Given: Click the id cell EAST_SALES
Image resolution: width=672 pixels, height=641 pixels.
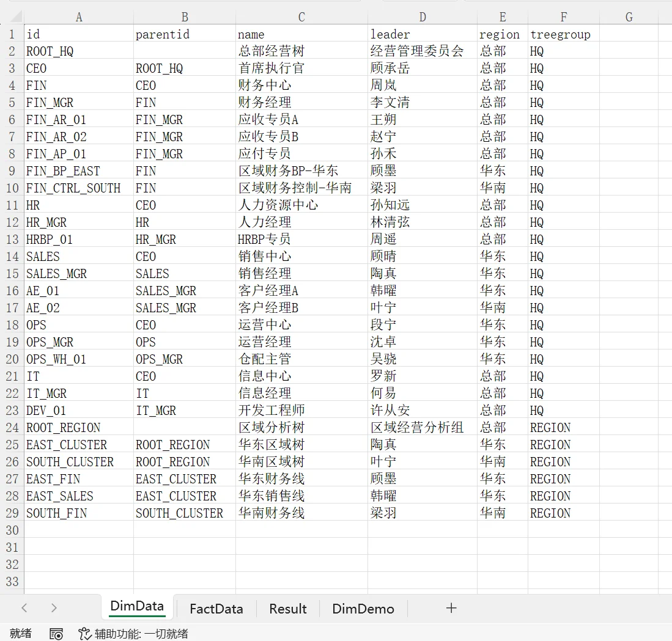Looking at the screenshot, I should tap(79, 496).
